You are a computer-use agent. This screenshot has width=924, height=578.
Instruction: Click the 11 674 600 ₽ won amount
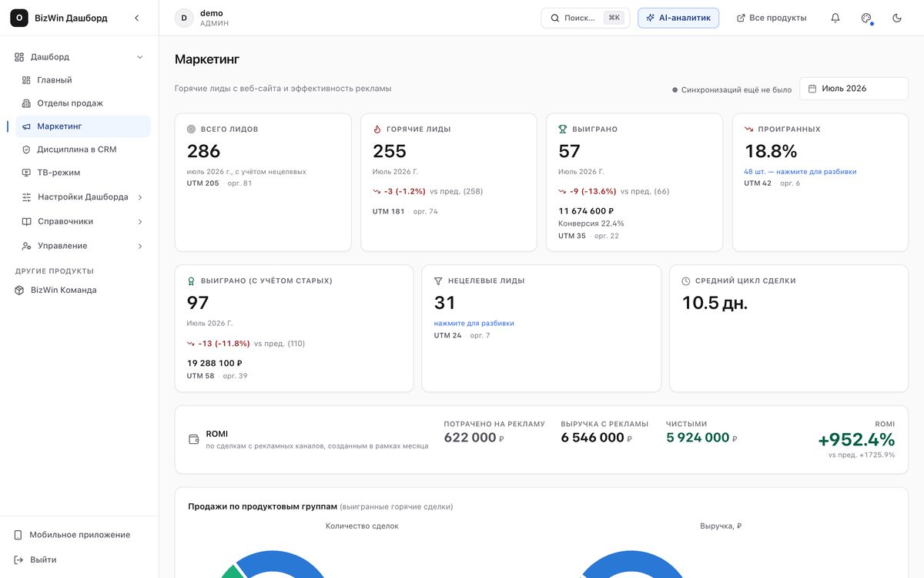coord(586,211)
